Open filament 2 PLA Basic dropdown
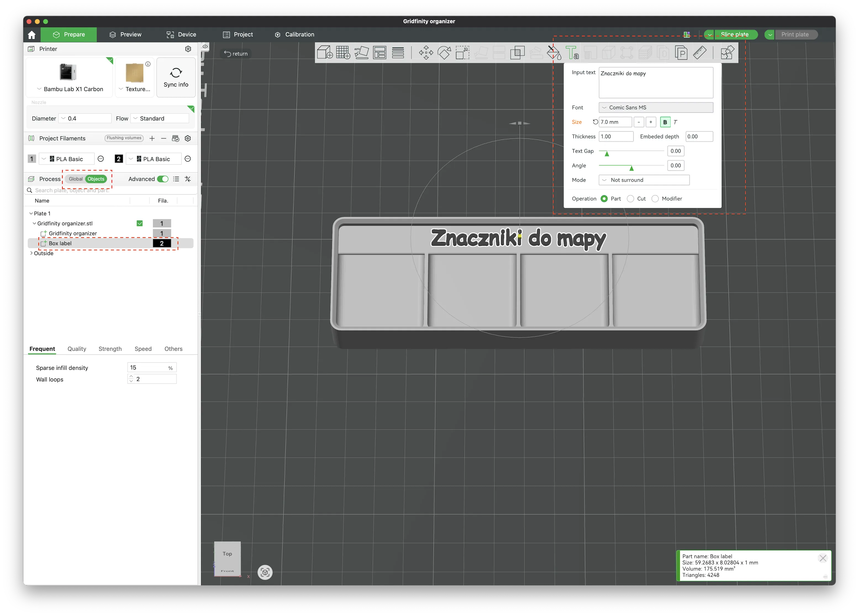This screenshot has height=616, width=859. pyautogui.click(x=153, y=159)
